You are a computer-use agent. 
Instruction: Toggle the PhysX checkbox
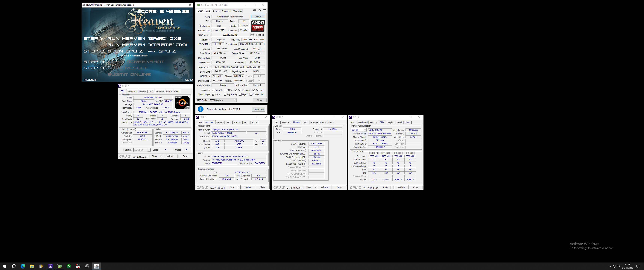[240, 94]
